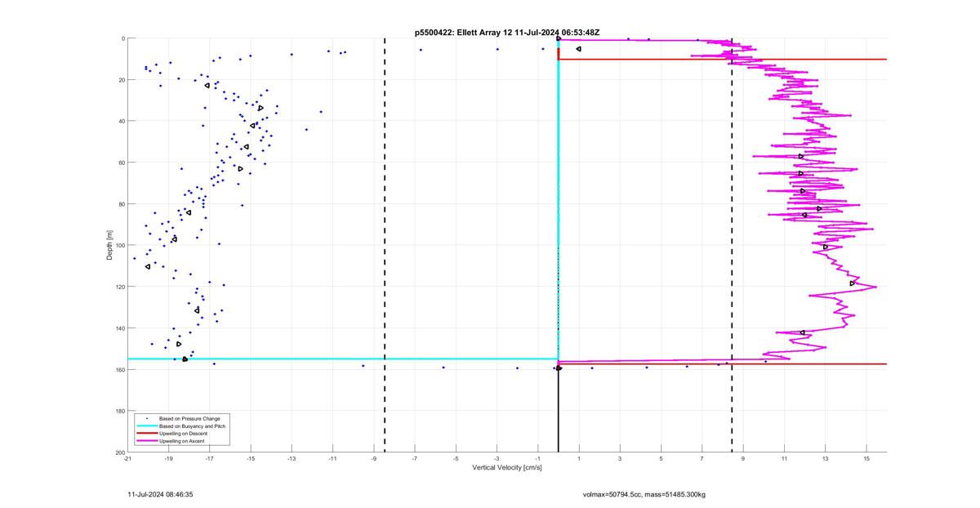
Task: Click the cyan line swatch in the legend
Action: [x=147, y=426]
